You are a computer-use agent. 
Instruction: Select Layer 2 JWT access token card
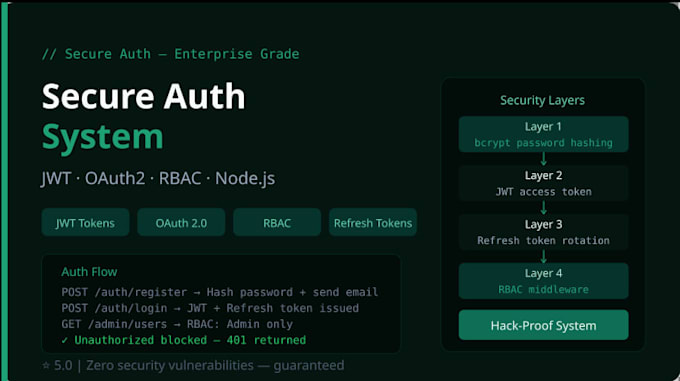click(x=543, y=183)
